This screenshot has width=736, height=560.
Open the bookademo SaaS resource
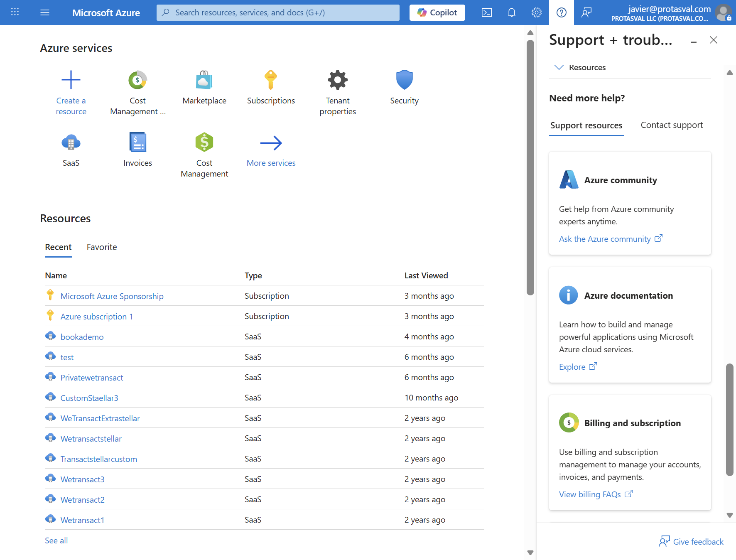click(x=82, y=337)
